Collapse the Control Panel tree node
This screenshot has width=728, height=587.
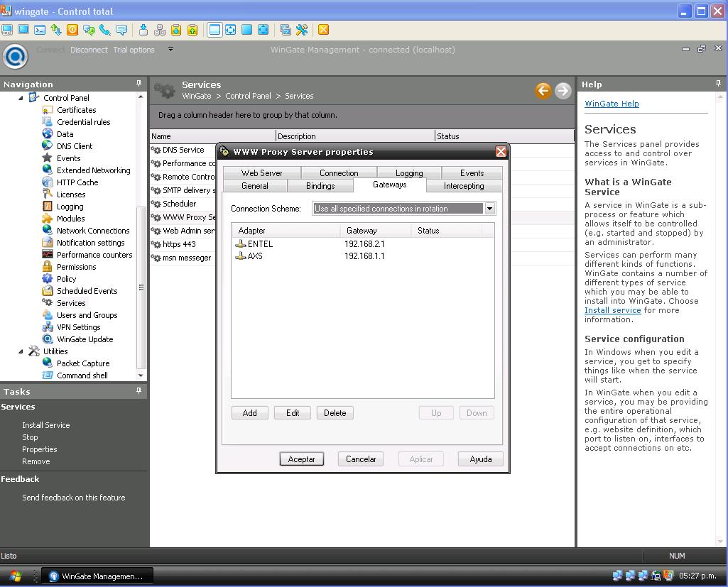coord(21,99)
